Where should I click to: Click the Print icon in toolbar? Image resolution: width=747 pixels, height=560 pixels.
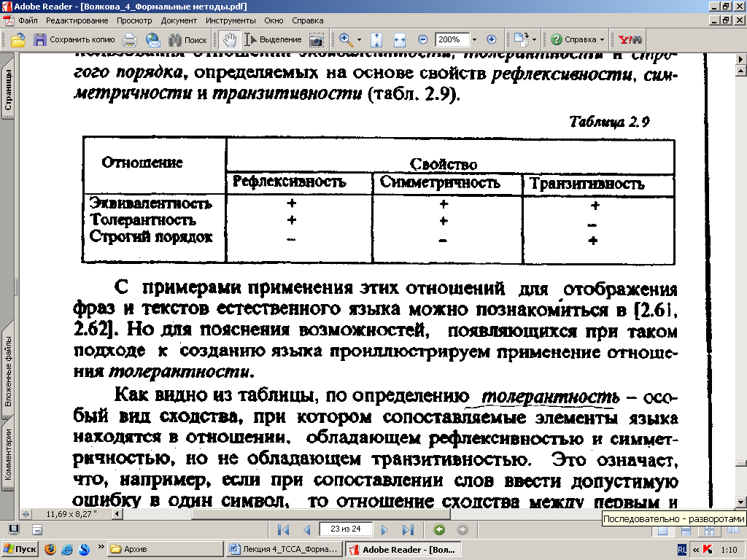[130, 39]
